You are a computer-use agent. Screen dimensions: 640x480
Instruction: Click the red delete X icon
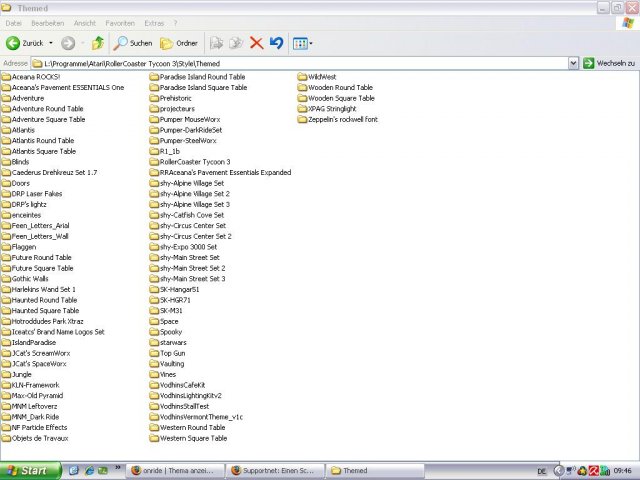pos(256,43)
